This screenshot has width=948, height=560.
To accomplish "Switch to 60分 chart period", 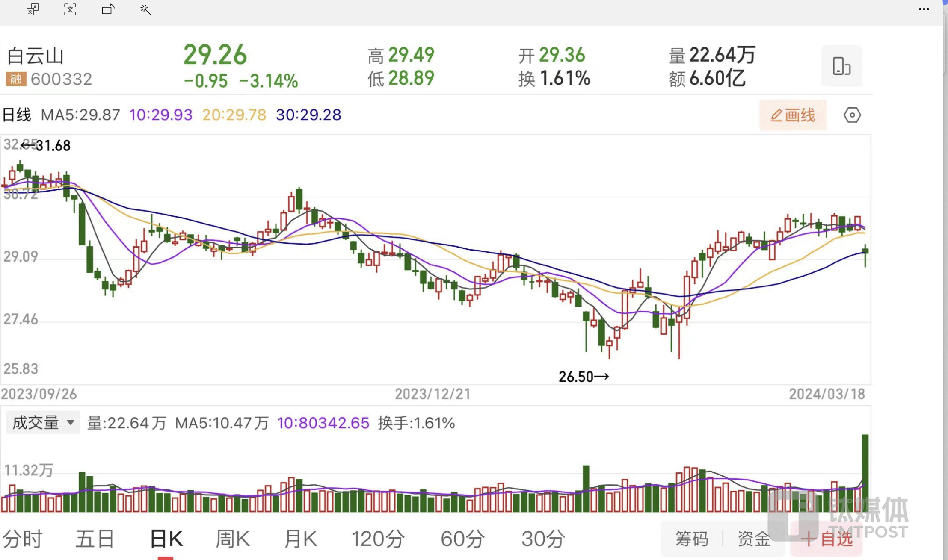I will tap(462, 539).
